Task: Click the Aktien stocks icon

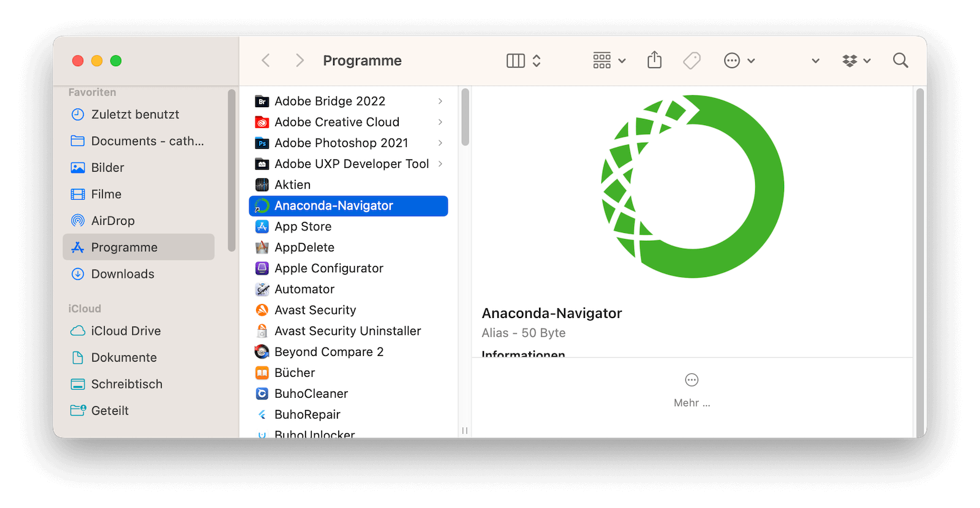Action: tap(262, 184)
